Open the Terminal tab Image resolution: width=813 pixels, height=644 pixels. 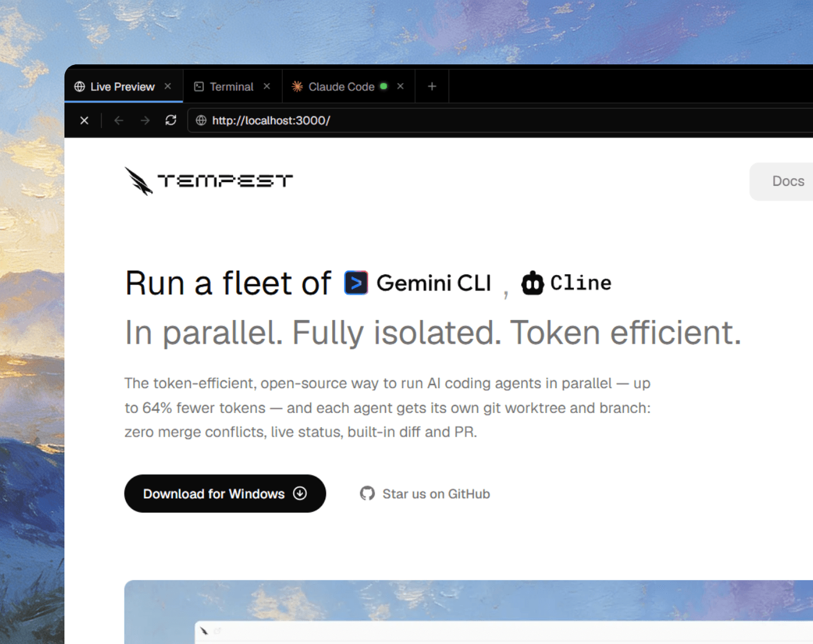(232, 87)
